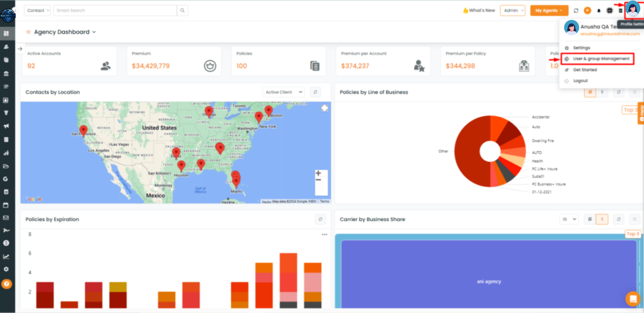Image resolution: width=644 pixels, height=313 pixels.
Task: Open the Active Client filter dropdown
Action: [283, 92]
